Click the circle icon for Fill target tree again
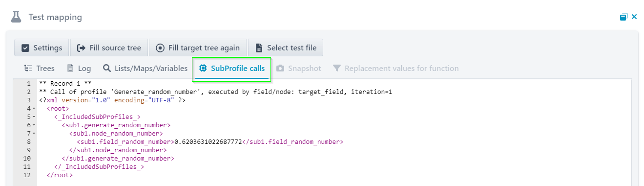The height and width of the screenshot is (186, 644). point(160,48)
